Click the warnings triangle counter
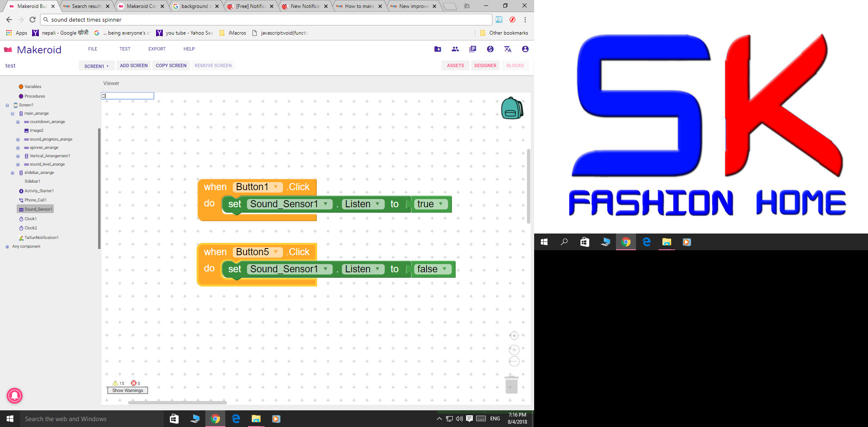Image resolution: width=868 pixels, height=427 pixels. click(x=119, y=383)
